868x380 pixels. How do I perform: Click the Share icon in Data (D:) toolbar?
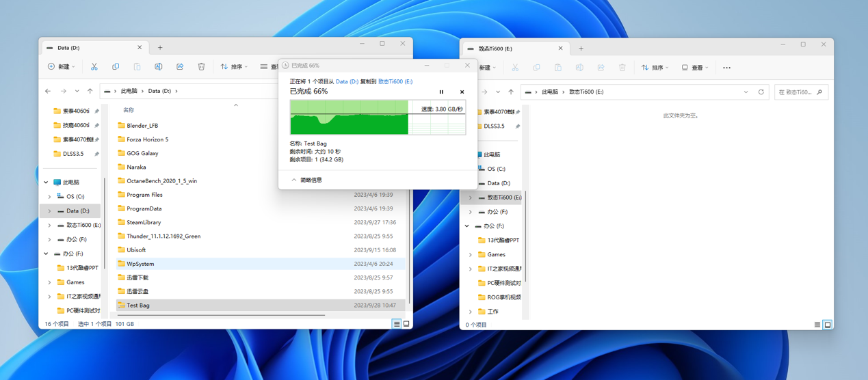click(x=180, y=67)
